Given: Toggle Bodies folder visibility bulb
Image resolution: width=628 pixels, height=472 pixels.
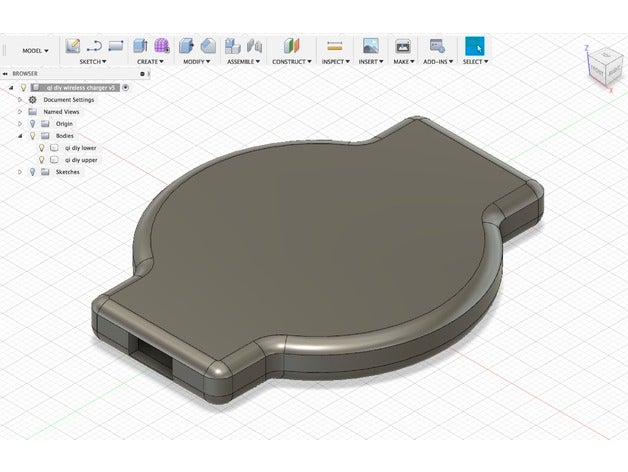Looking at the screenshot, I should point(32,136).
